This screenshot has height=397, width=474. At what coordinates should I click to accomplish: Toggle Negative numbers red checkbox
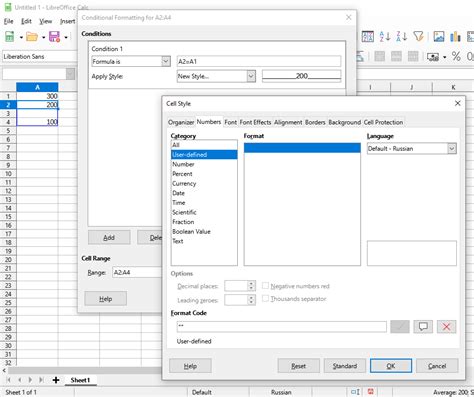point(265,286)
